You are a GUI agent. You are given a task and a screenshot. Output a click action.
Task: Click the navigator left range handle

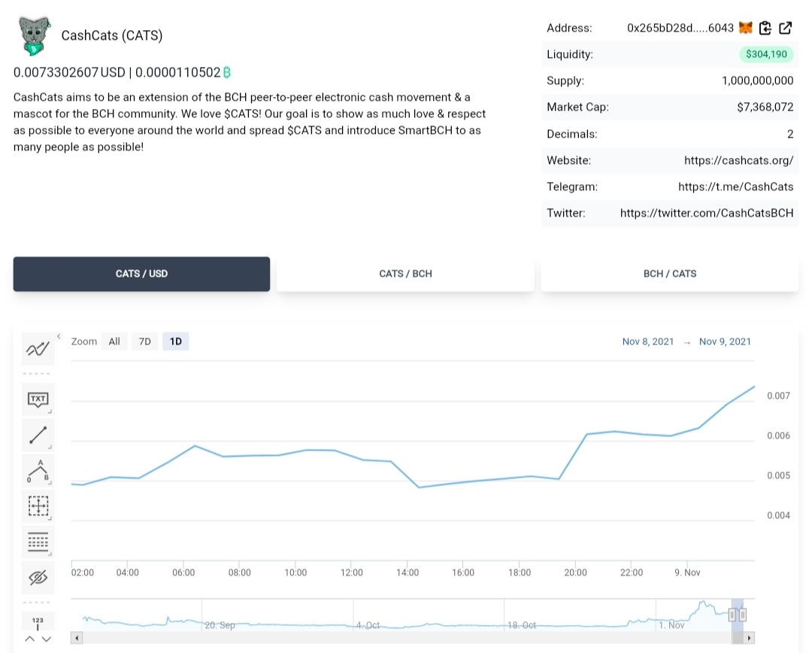(x=732, y=615)
